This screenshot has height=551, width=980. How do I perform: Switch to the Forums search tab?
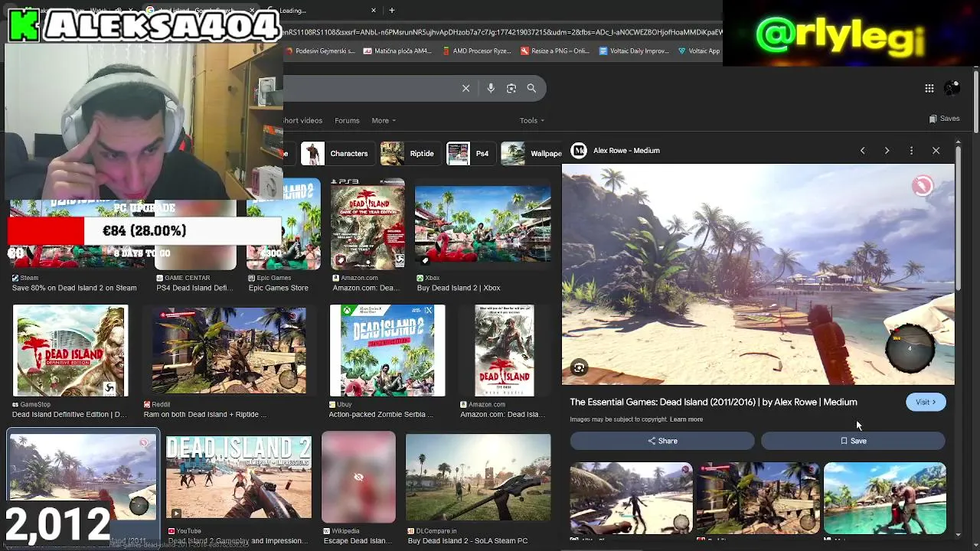347,120
